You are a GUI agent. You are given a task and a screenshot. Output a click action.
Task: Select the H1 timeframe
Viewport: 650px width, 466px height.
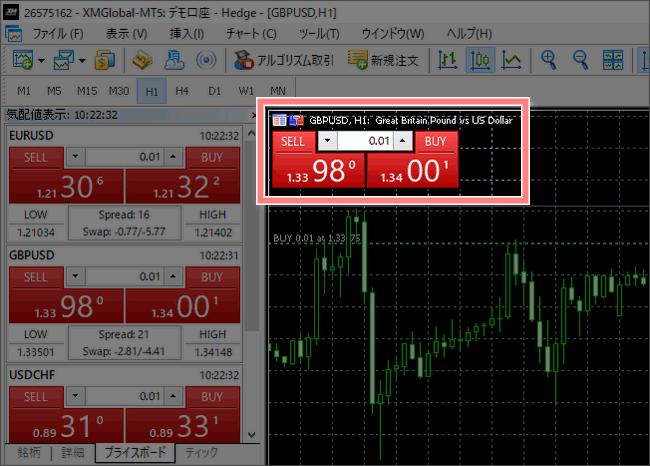point(152,91)
